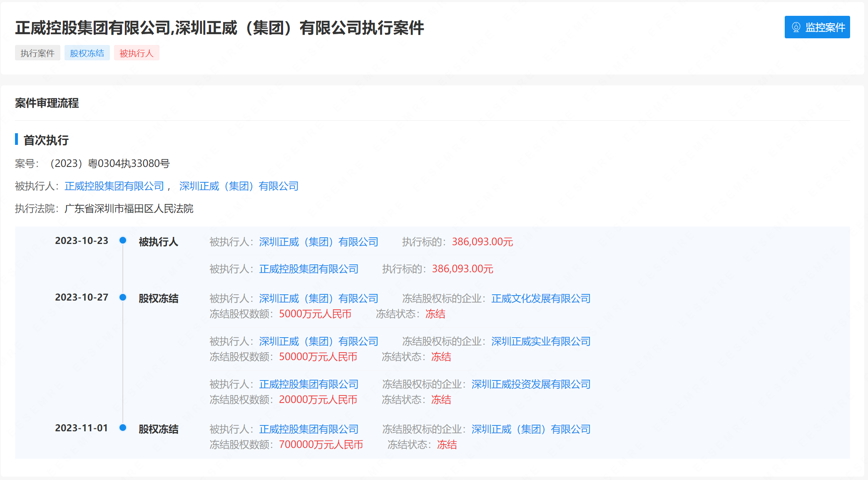This screenshot has height=480, width=868.
Task: Click the date 2023-10-27
Action: pyautogui.click(x=82, y=297)
